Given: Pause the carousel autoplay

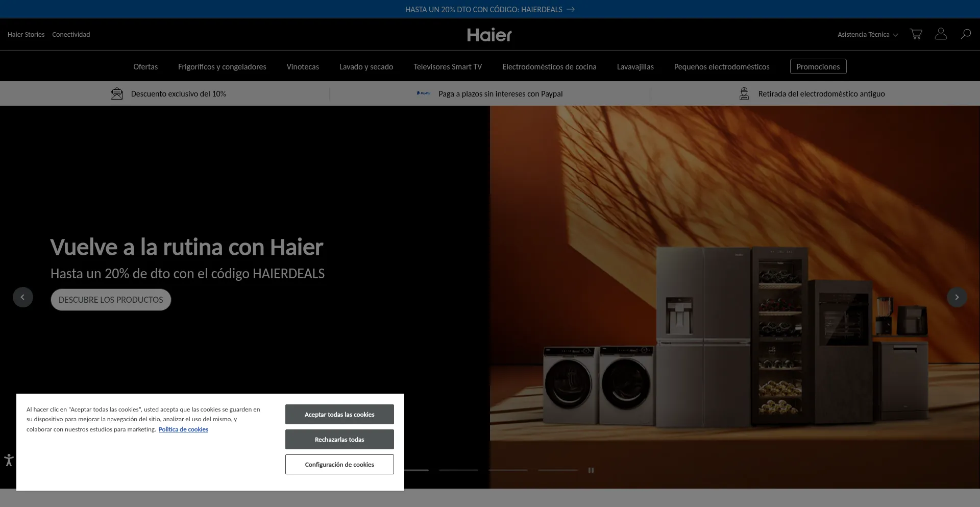Looking at the screenshot, I should pos(591,470).
